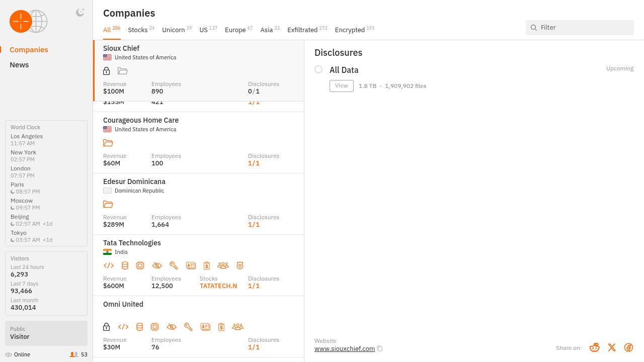Click Omni United people group icon
The image size is (644, 362).
237,327
